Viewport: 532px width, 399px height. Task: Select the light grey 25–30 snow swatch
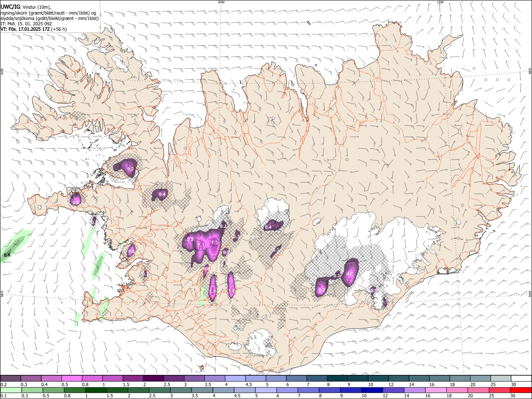click(x=500, y=379)
